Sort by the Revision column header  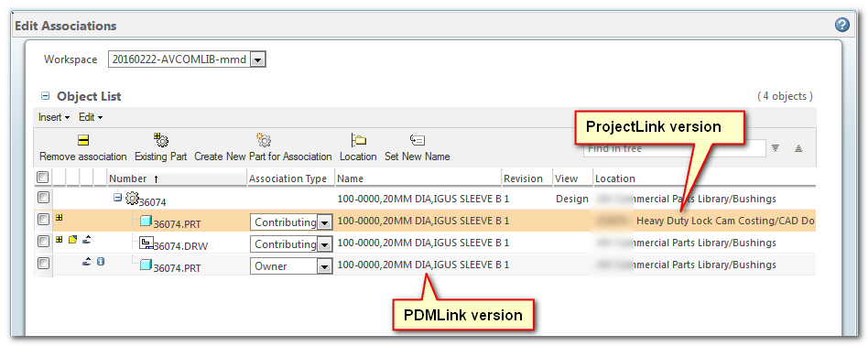(523, 178)
